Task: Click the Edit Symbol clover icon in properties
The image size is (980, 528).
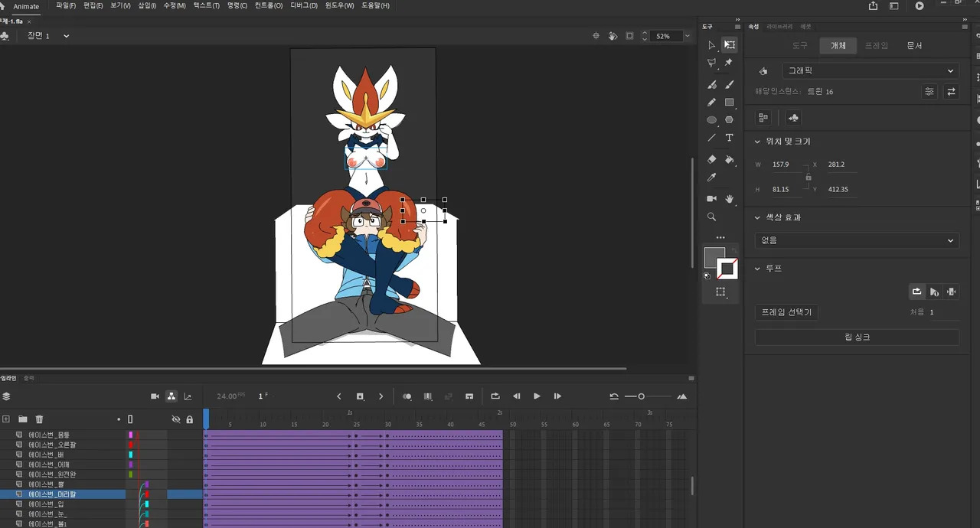Action: [x=793, y=118]
